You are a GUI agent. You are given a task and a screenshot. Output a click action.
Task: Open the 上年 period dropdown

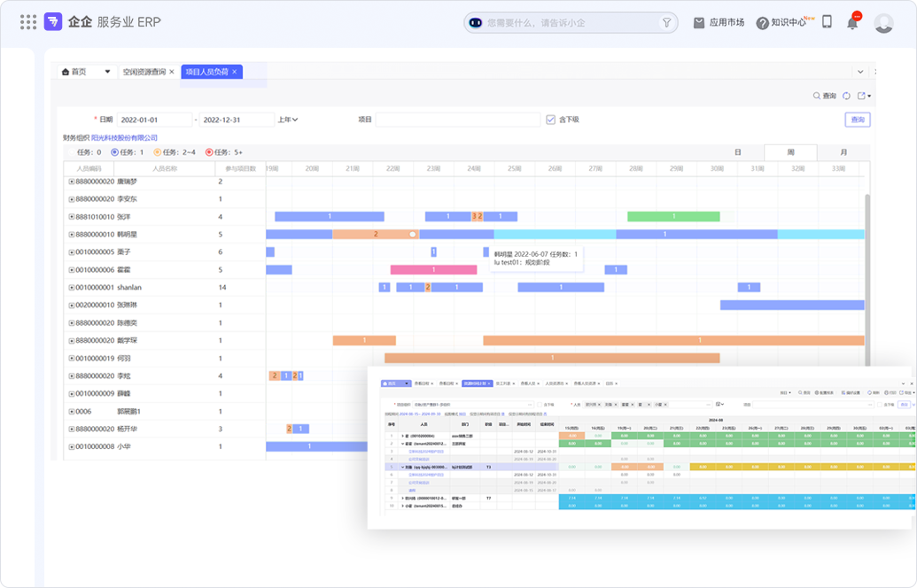tap(288, 120)
